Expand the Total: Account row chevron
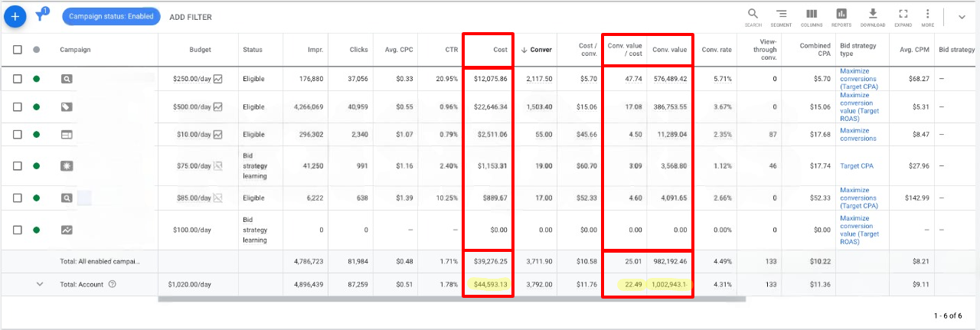 click(x=40, y=284)
